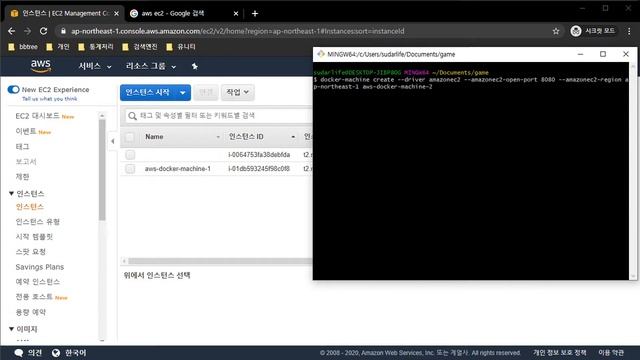
Task: Toggle the New EC2 Experience switch
Action: tap(13, 89)
